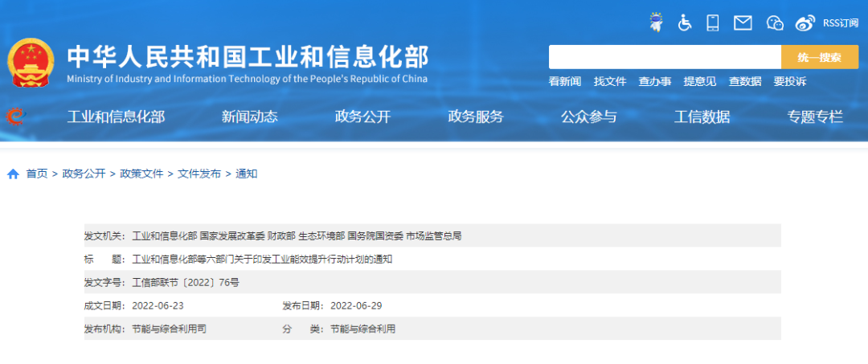The width and height of the screenshot is (868, 364).
Task: Click the 要投诉 quick link
Action: [789, 81]
